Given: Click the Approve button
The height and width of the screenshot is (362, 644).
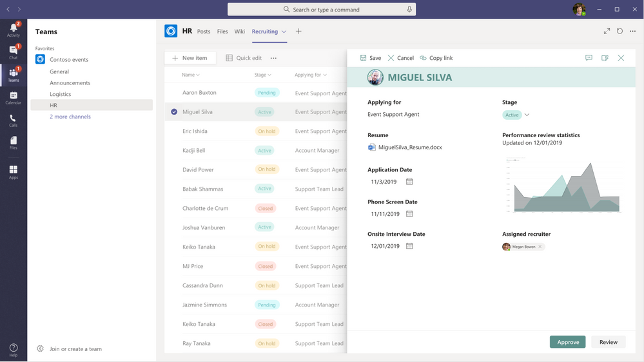Looking at the screenshot, I should (567, 342).
